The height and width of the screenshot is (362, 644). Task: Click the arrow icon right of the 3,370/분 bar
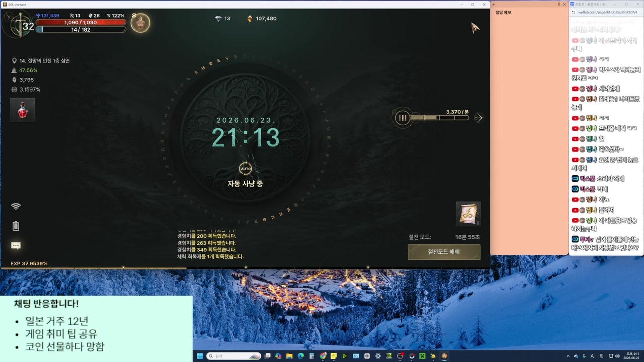[479, 118]
